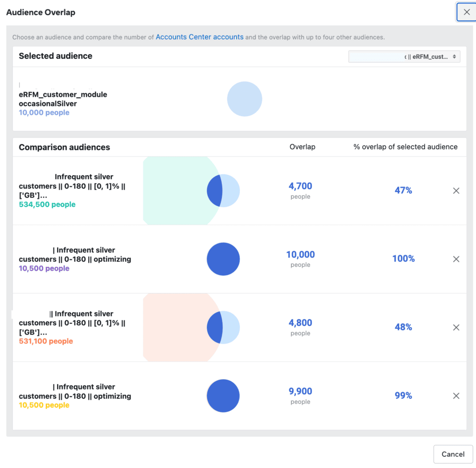The image size is (476, 468).
Task: Click the selected audience light blue circle
Action: click(245, 99)
